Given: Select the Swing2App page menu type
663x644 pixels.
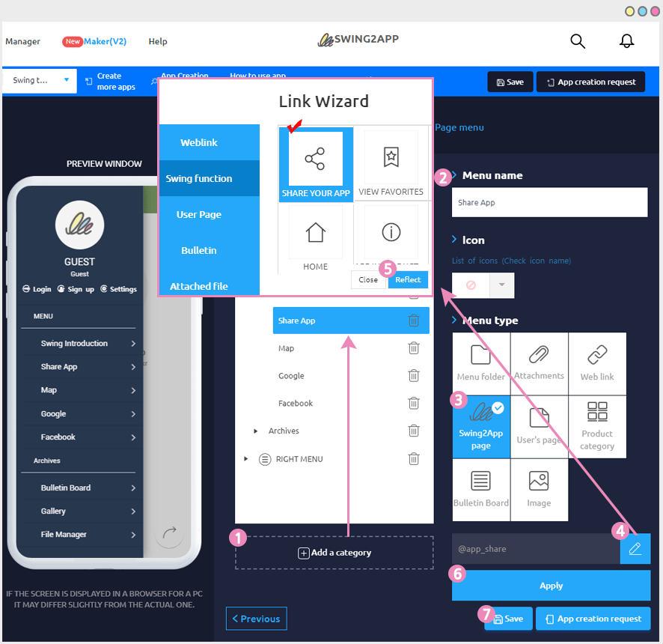Looking at the screenshot, I should point(481,426).
